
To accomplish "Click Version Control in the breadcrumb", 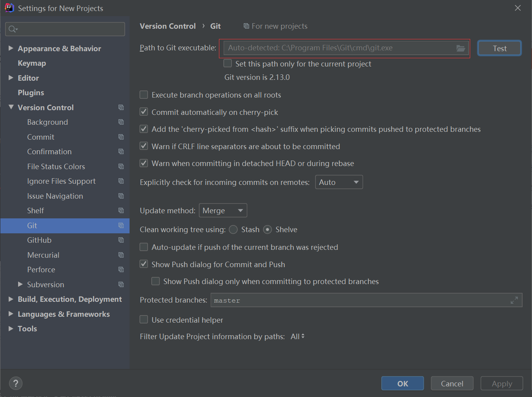I will [168, 26].
